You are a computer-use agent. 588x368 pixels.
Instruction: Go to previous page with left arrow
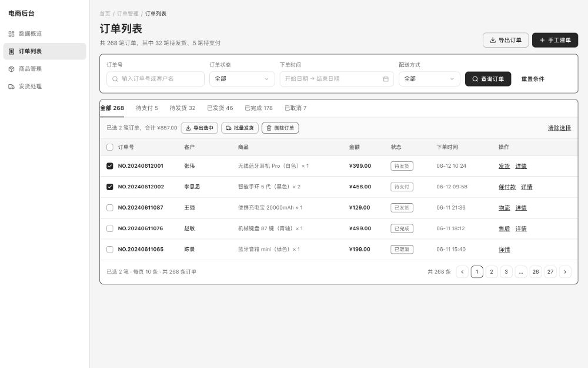tap(462, 272)
